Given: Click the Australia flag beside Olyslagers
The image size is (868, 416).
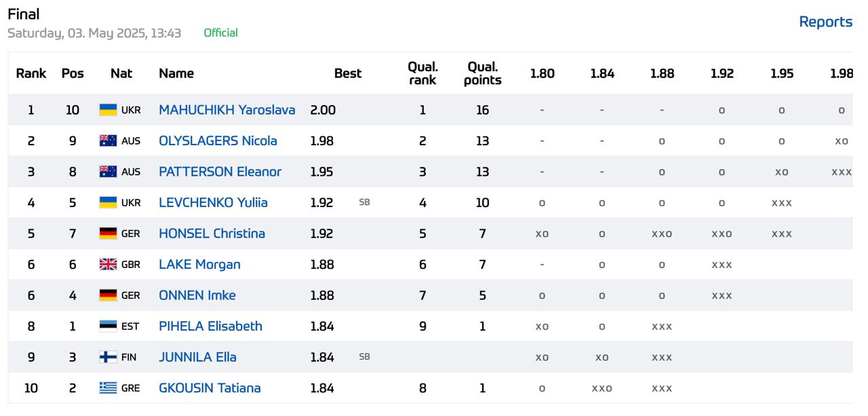Looking at the screenshot, I should point(108,141).
